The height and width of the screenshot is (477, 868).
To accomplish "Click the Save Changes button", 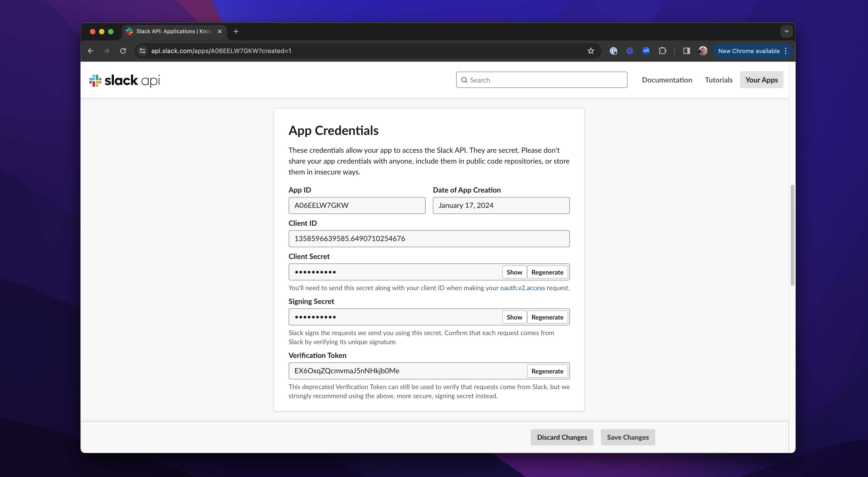I will 627,437.
